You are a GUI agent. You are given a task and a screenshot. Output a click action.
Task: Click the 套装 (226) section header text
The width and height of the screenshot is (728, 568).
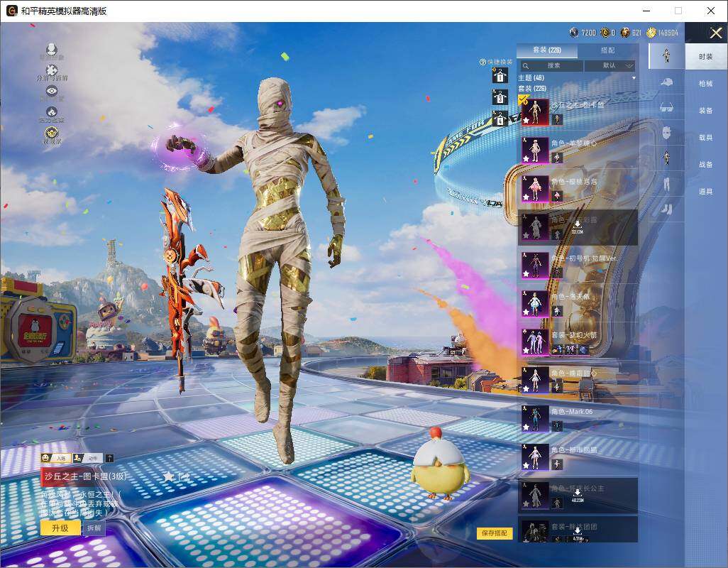532,88
